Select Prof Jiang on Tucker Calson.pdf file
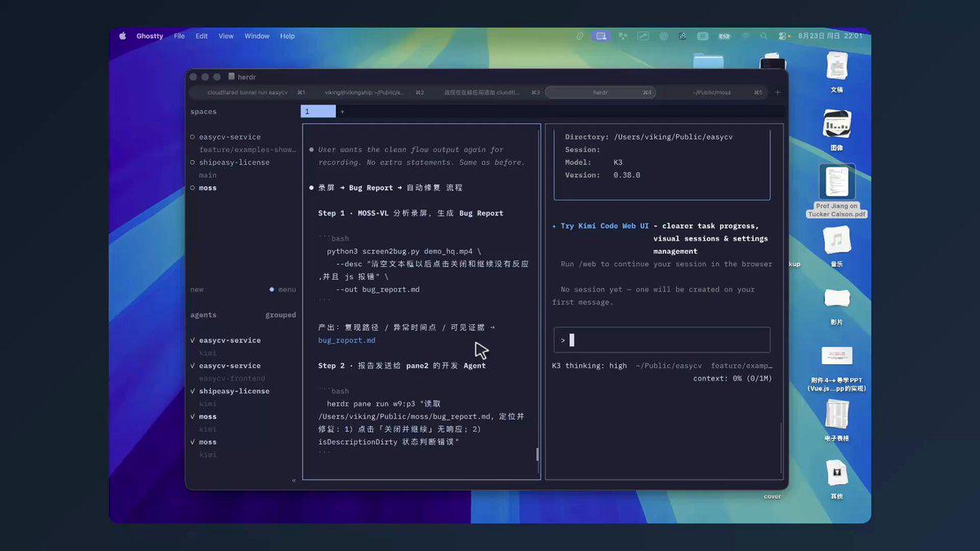 [x=836, y=190]
